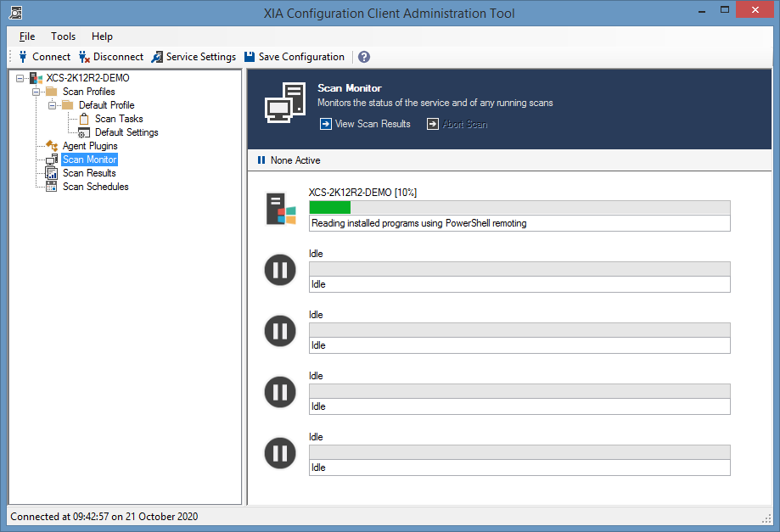This screenshot has width=780, height=532.
Task: Click the 'Monitors the status of the service' description
Action: click(x=435, y=103)
